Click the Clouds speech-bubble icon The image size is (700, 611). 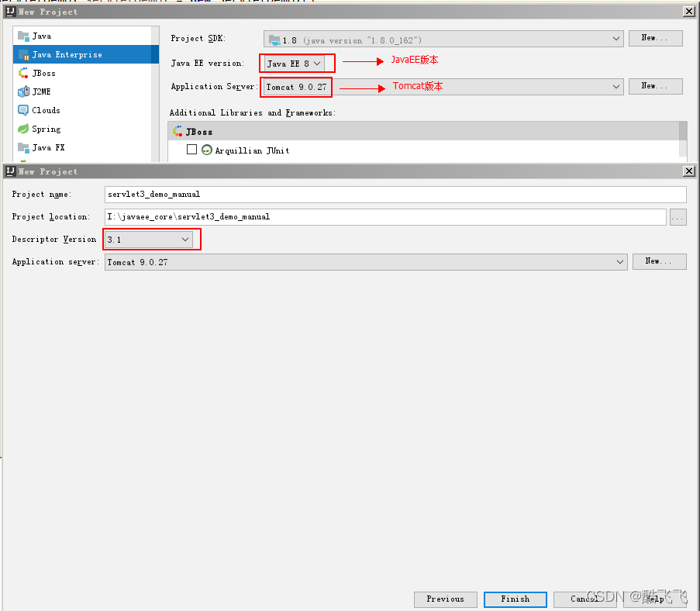(x=23, y=110)
